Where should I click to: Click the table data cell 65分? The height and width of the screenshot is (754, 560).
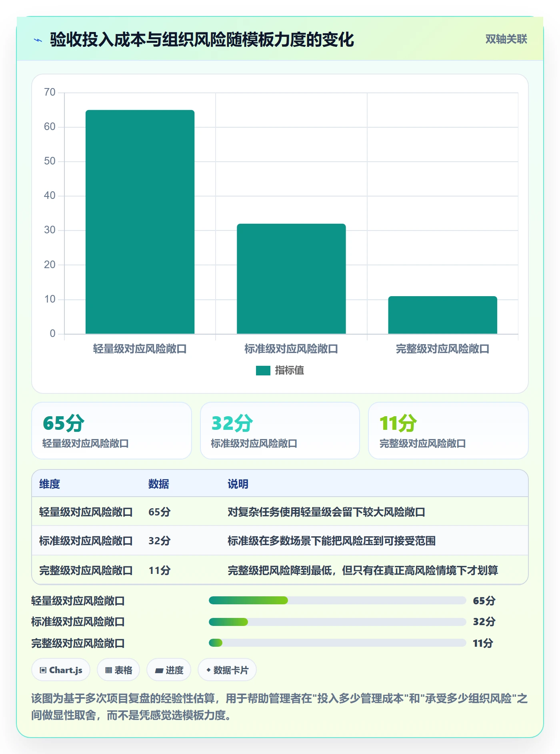pyautogui.click(x=160, y=512)
